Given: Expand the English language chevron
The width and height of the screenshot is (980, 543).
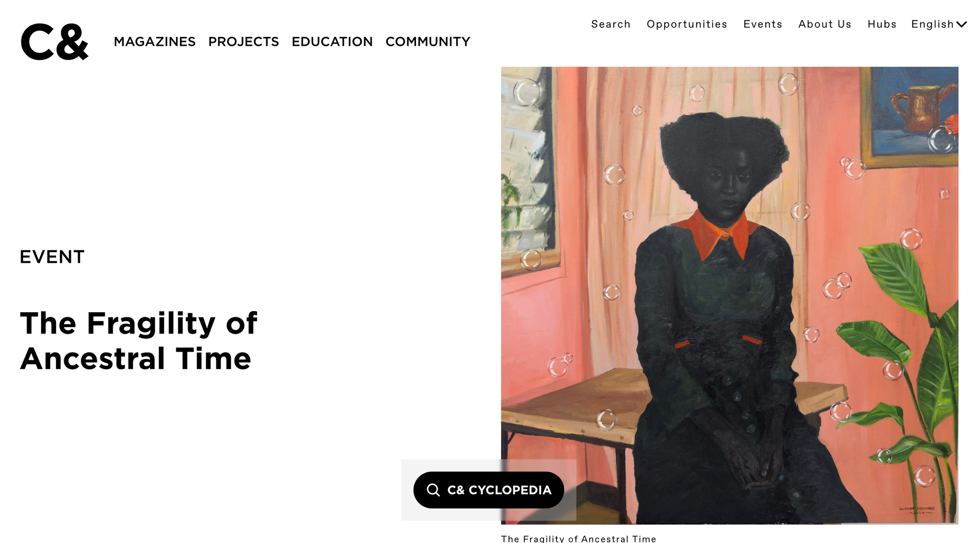Looking at the screenshot, I should tap(962, 24).
